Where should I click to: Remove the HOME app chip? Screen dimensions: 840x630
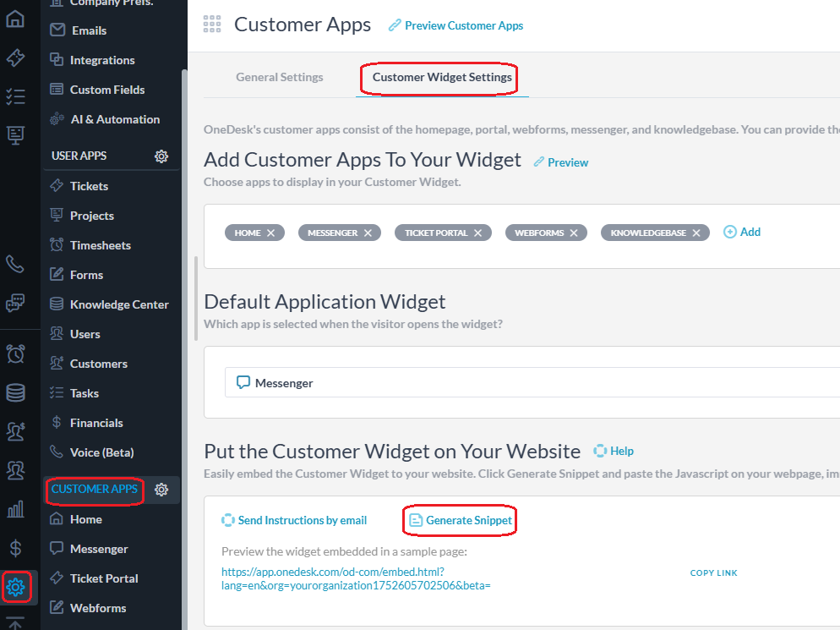[x=271, y=233]
